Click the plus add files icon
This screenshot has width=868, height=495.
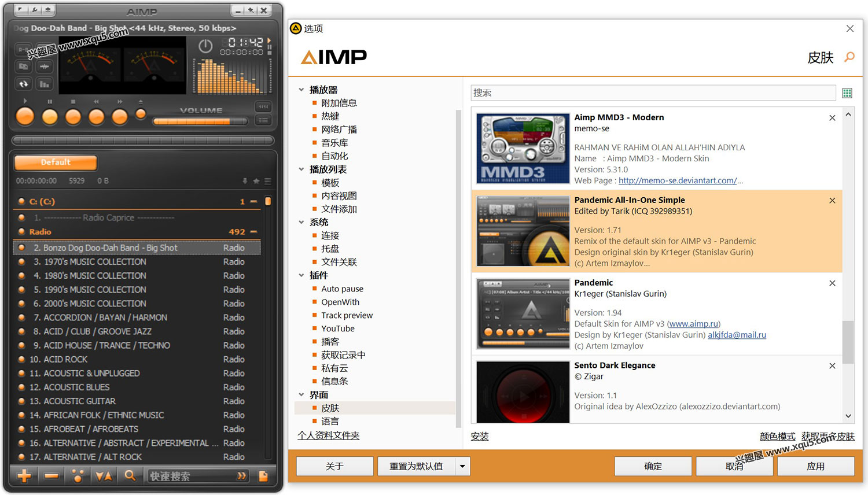pos(24,476)
